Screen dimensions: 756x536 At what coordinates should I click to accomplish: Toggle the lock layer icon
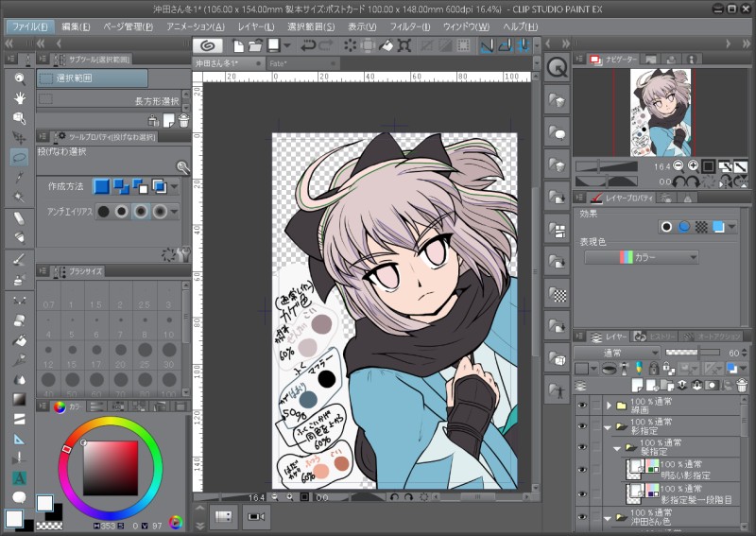653,369
